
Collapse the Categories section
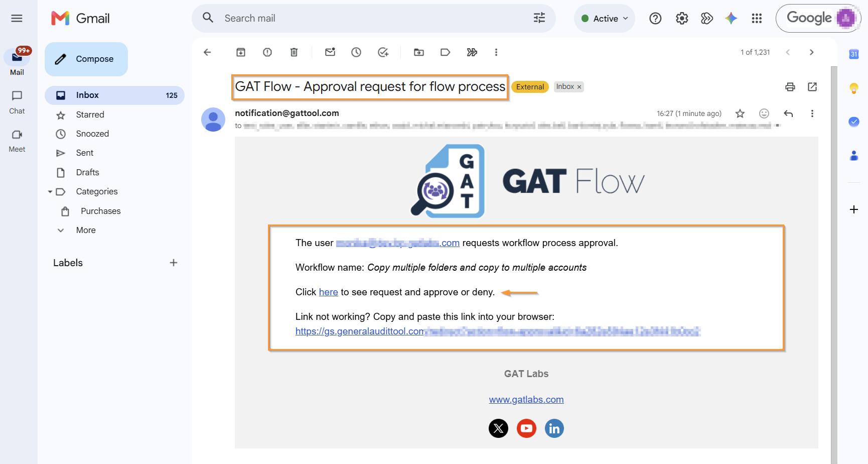coord(50,192)
